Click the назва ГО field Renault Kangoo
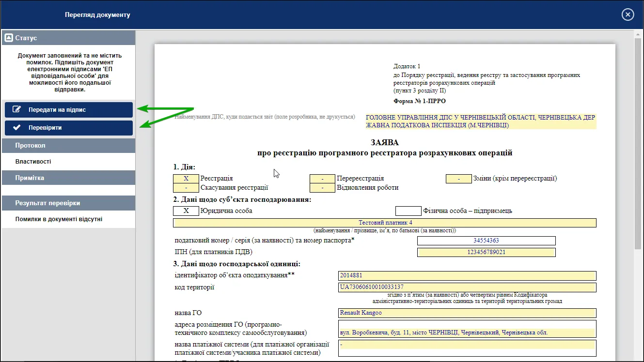Viewport: 644px width, 362px height. (x=467, y=313)
